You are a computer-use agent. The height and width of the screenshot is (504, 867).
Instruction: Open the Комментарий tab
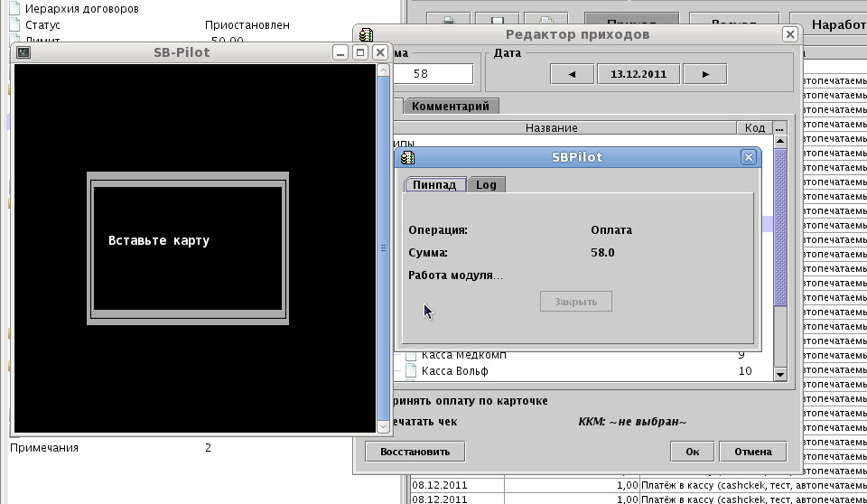point(451,106)
